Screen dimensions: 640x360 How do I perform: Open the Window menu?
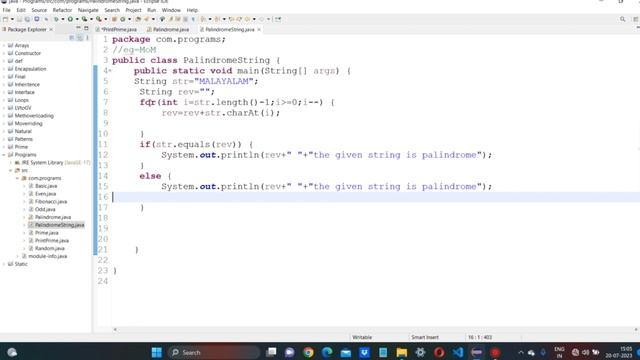click(171, 10)
